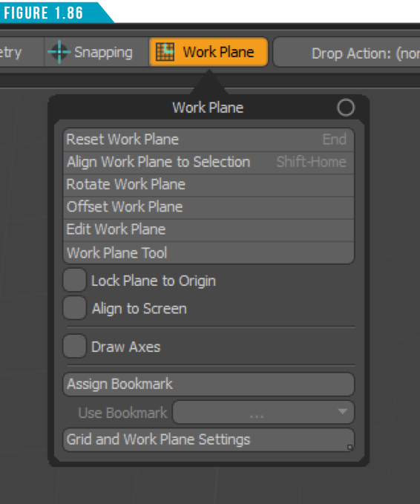Toggle the Align to Screen checkbox
This screenshot has width=420, height=504.
coord(74,308)
